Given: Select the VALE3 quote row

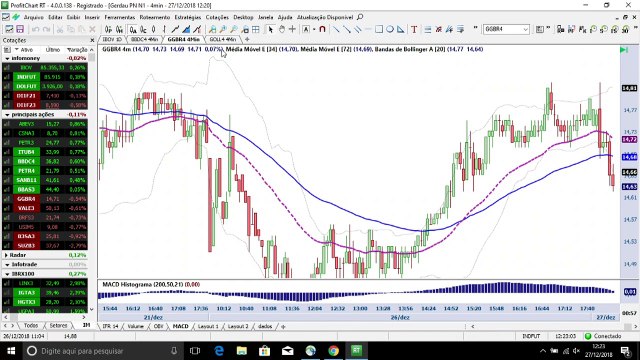Looking at the screenshot, I should 45,208.
